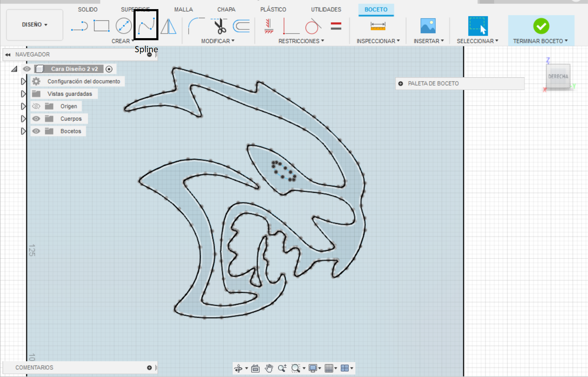Select the Configuración del documento label

(84, 81)
